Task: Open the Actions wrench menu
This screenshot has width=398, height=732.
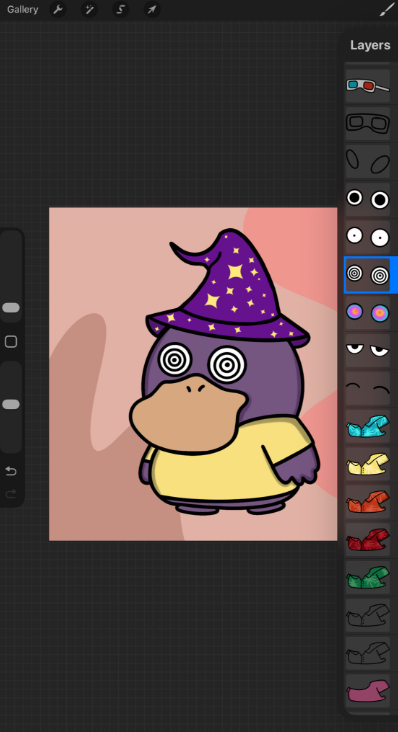Action: (58, 10)
